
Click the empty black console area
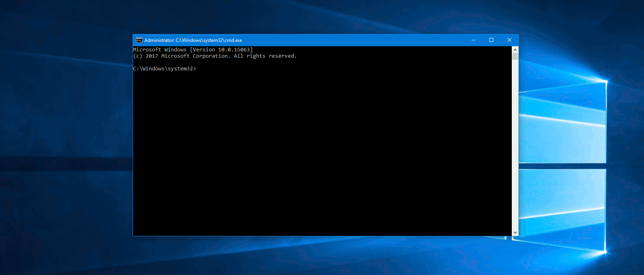[x=322, y=154]
